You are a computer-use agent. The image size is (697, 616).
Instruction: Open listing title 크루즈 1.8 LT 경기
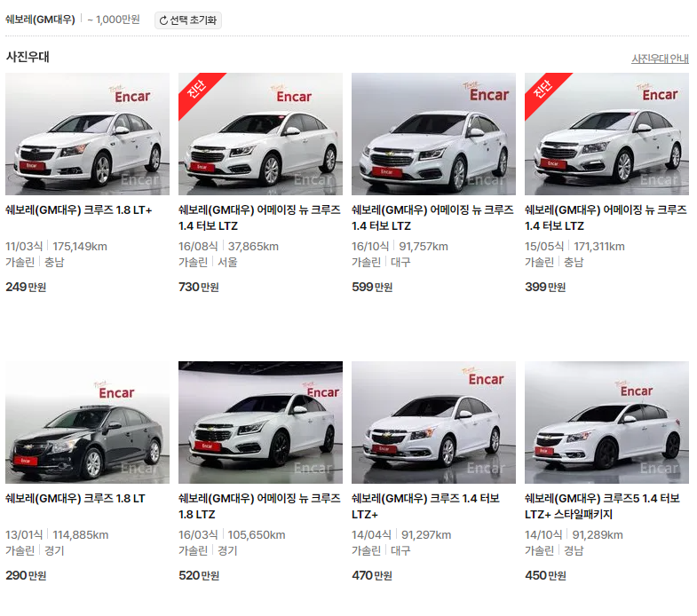pyautogui.click(x=75, y=498)
